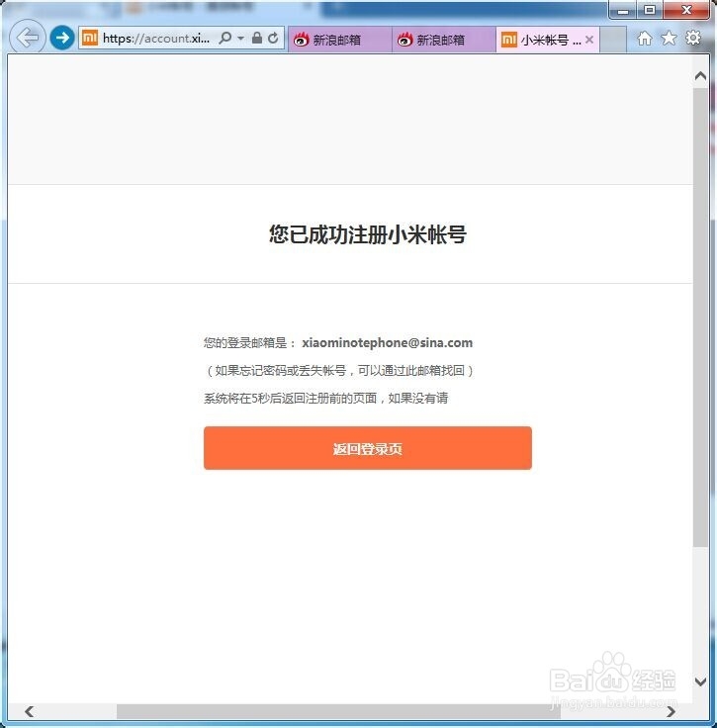Click the 返回登录页 orange button

(368, 448)
